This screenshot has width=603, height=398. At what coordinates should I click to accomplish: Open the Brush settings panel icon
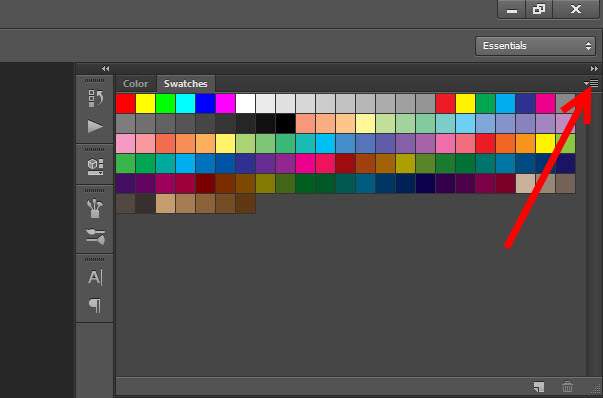(x=95, y=236)
